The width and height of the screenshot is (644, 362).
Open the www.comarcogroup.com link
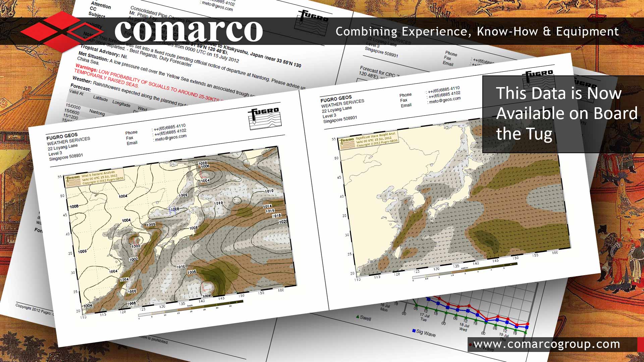pyautogui.click(x=547, y=344)
